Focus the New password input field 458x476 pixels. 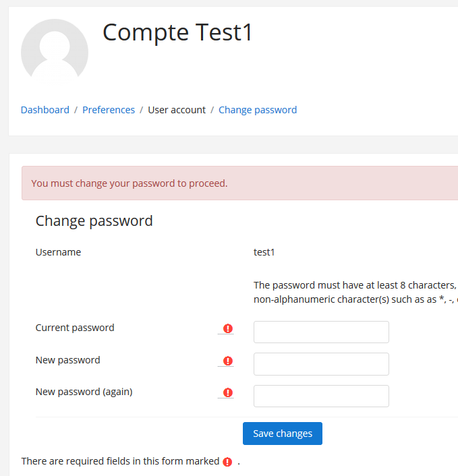(321, 364)
